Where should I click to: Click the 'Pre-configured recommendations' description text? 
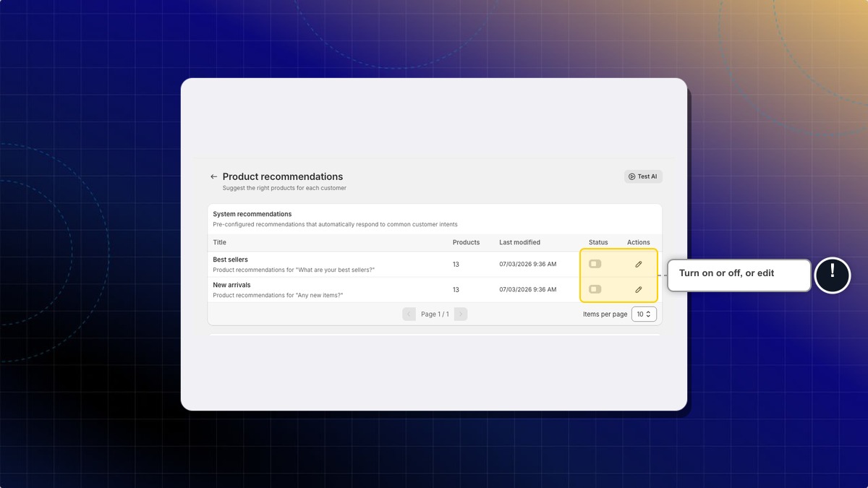[335, 224]
